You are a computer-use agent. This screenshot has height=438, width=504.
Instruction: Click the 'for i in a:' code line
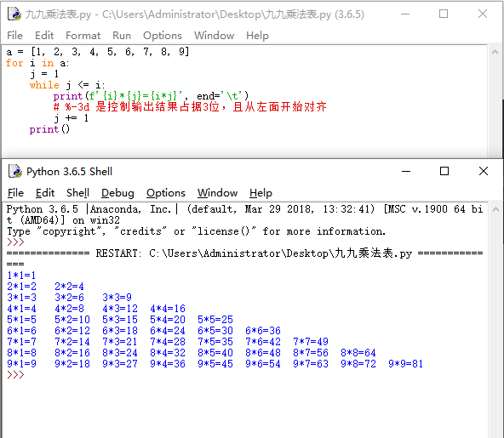(37, 63)
